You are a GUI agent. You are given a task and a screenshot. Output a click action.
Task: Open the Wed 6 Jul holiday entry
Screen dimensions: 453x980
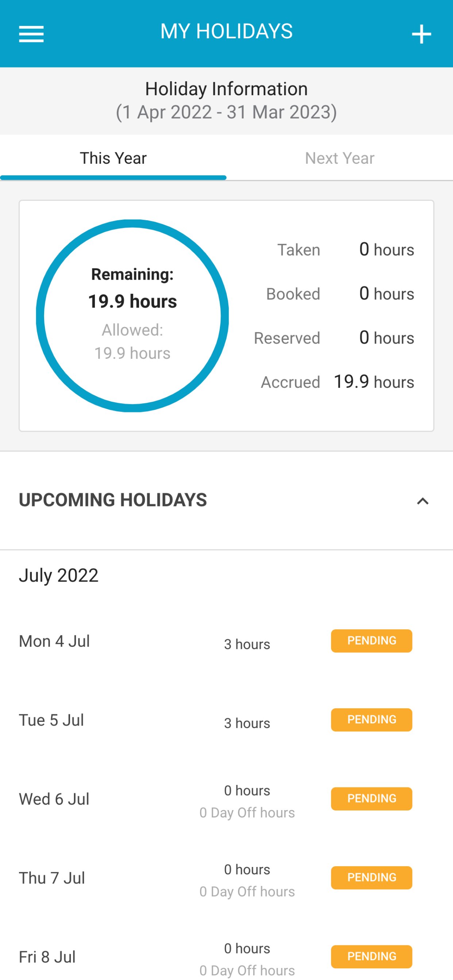coord(226,799)
